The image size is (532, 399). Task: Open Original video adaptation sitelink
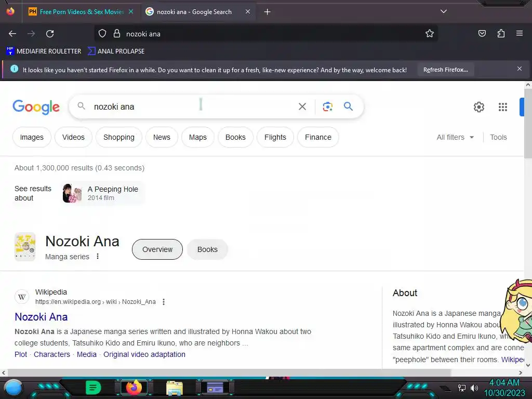144,354
